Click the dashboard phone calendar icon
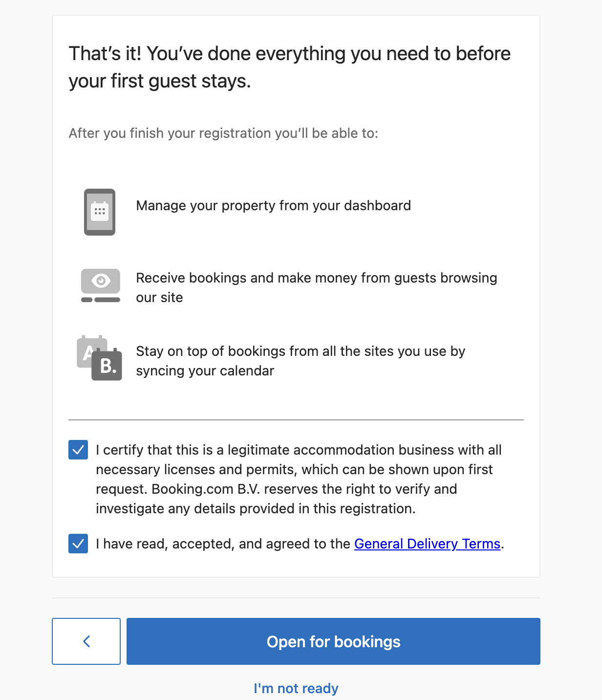This screenshot has height=700, width=602. pyautogui.click(x=100, y=212)
